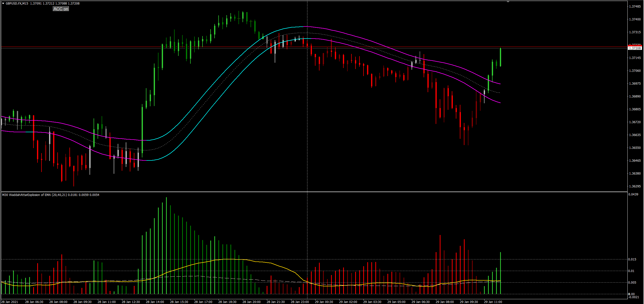Screen dimensions: 644x304
Task: Click the 28 Jan 23:00 time axis label
Action: pyautogui.click(x=300, y=302)
